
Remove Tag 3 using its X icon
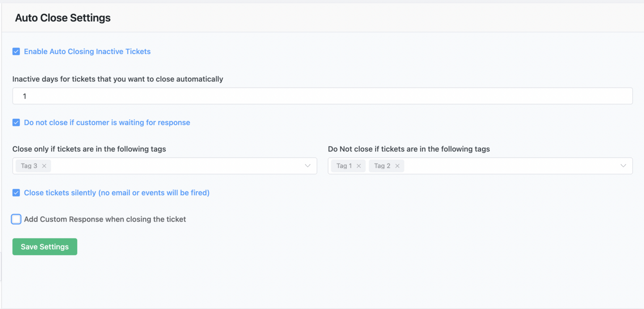pos(44,165)
